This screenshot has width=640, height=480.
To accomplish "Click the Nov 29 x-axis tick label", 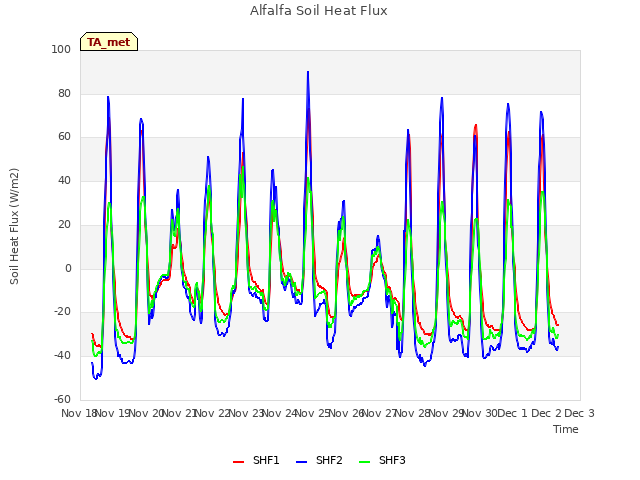I will click(x=446, y=413).
